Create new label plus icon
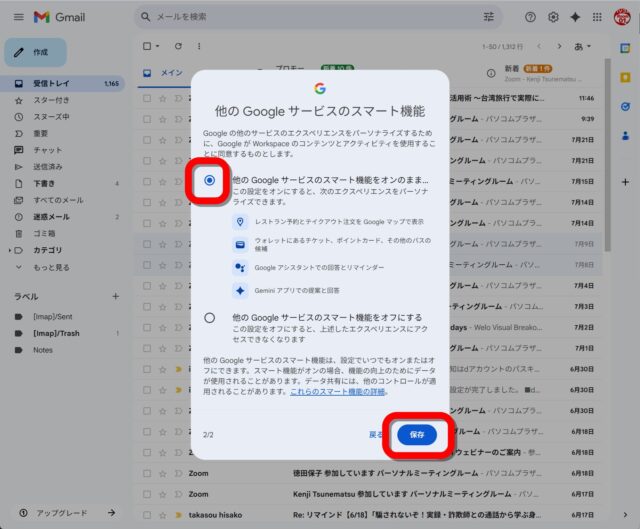640x529 pixels. (x=116, y=296)
